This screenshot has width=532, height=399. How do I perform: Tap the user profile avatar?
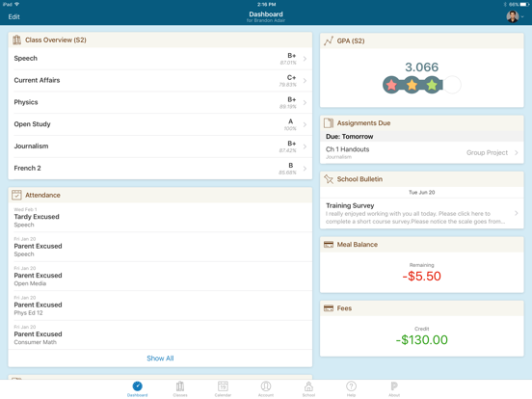click(513, 16)
